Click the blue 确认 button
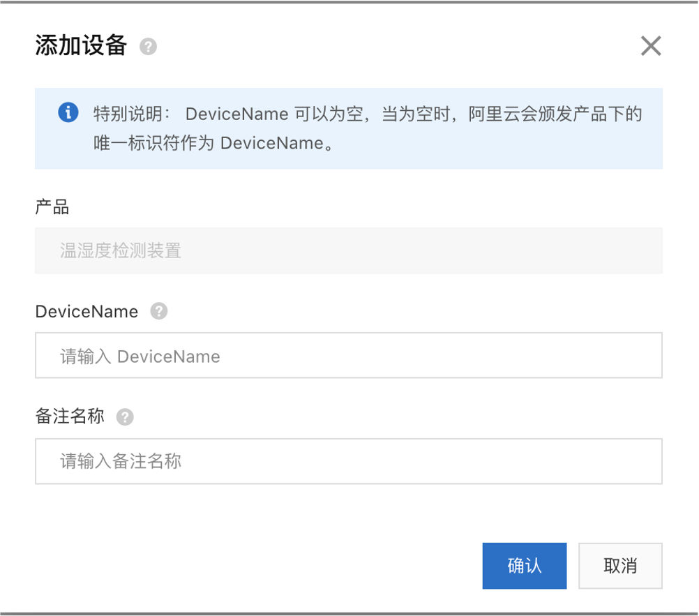The width and height of the screenshot is (699, 616). 525,566
